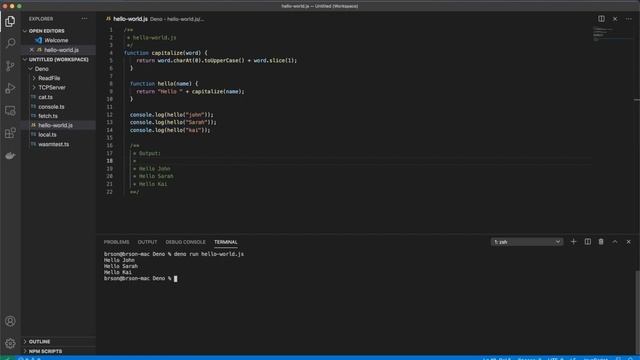Image resolution: width=640 pixels, height=360 pixels.
Task: Click 'Hello Sarah' terminal output line
Action: point(120,266)
